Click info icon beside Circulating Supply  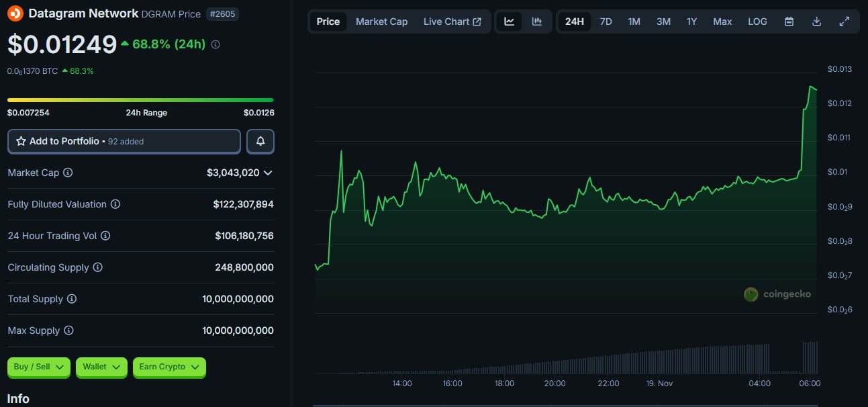coord(97,267)
